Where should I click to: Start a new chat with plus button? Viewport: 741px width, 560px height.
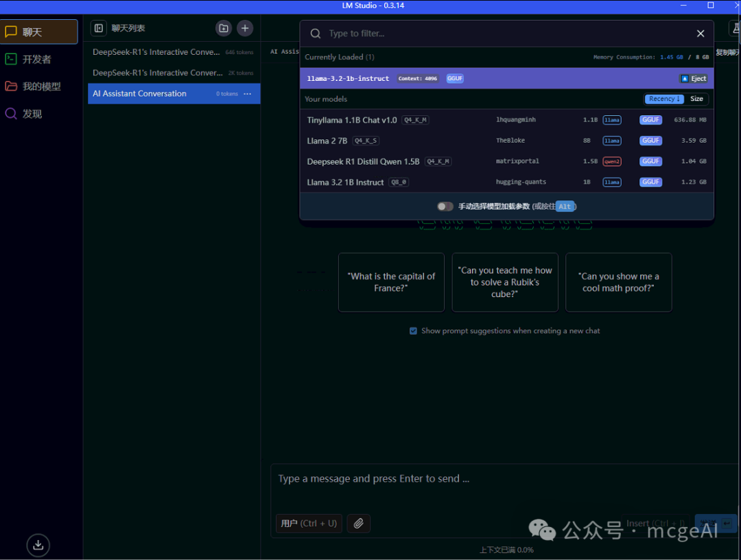click(x=245, y=28)
